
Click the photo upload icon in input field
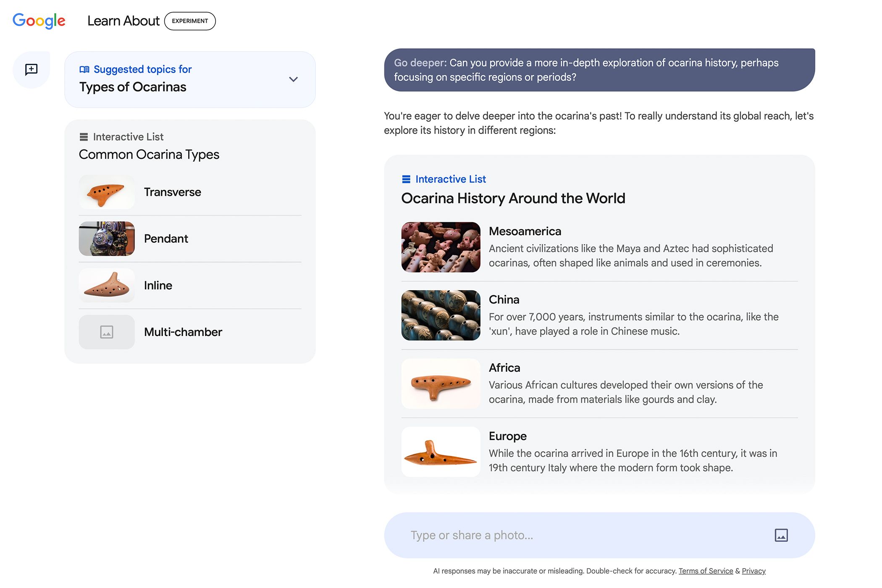tap(782, 535)
